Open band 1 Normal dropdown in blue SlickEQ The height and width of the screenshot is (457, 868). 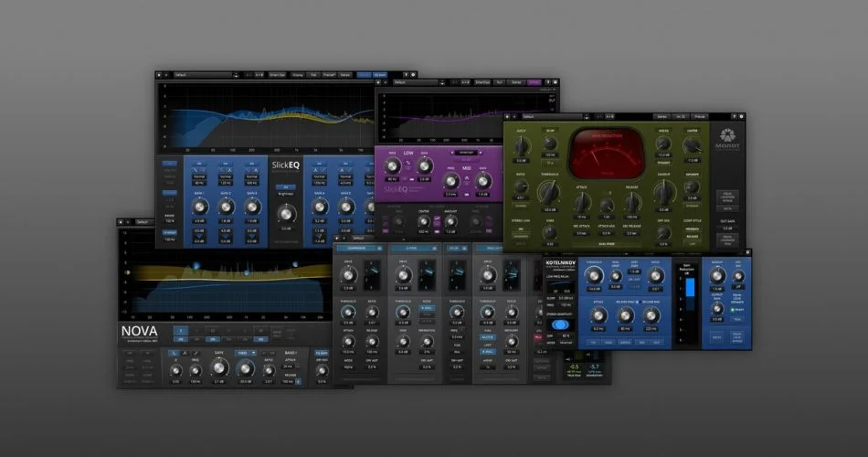(x=199, y=176)
